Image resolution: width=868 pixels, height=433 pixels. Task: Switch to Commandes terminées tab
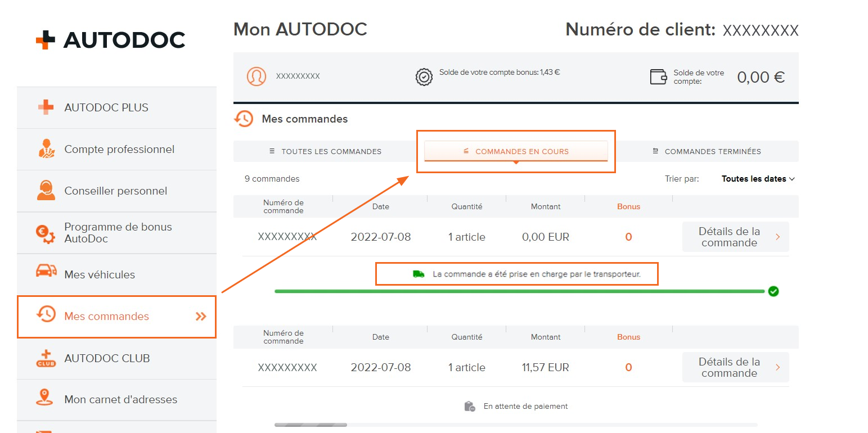tap(707, 151)
